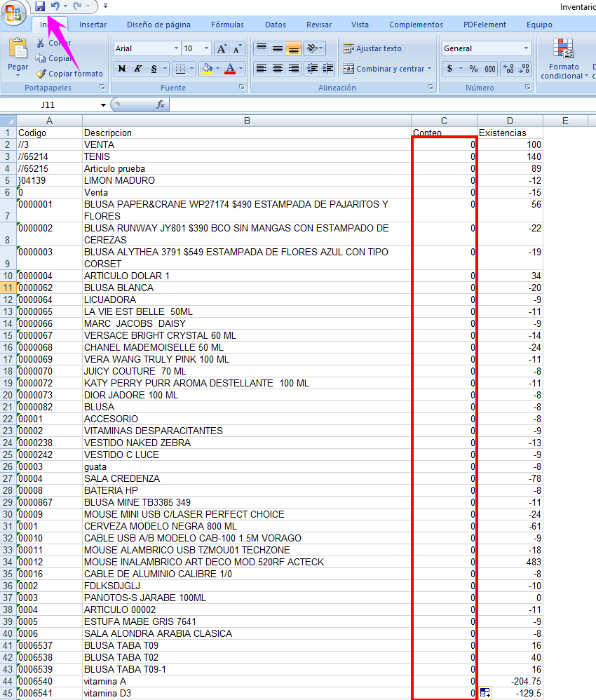596x700 pixels.
Task: Click Combinar y centrar button
Action: tap(384, 69)
